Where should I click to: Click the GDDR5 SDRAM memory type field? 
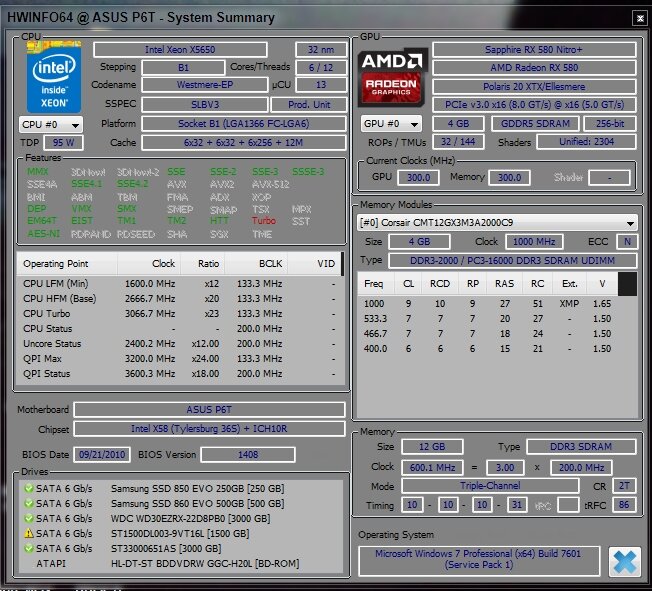pyautogui.click(x=535, y=124)
